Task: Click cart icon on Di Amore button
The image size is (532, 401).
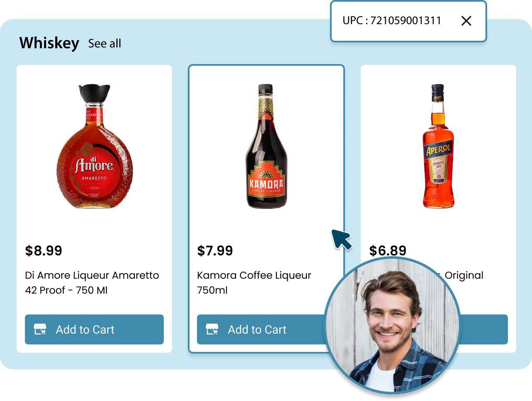Action: 40,329
